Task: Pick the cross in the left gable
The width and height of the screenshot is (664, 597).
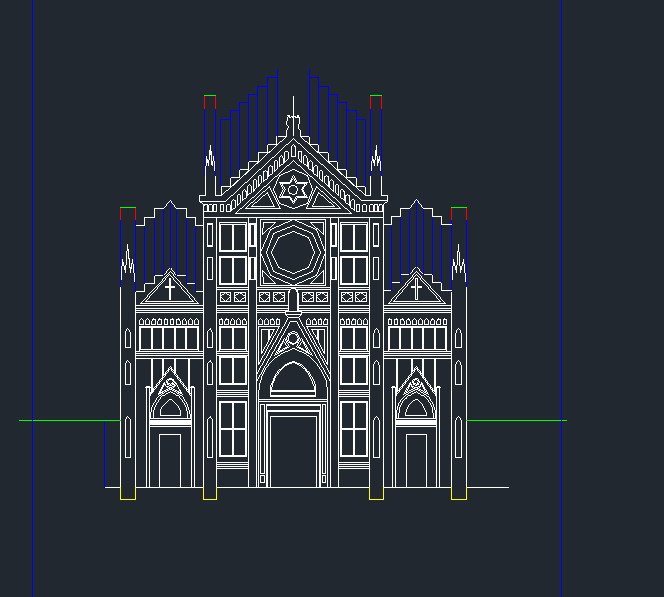Action: 170,289
